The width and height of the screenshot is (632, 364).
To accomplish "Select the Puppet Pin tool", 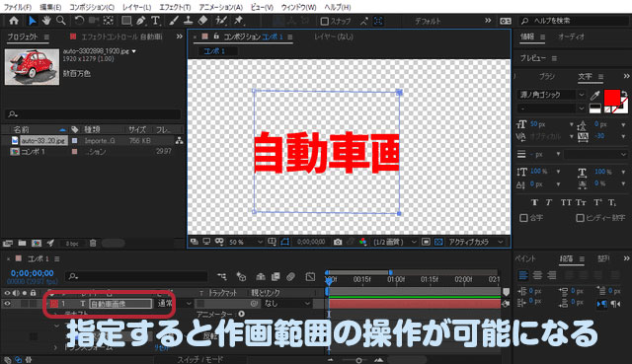I will point(239,21).
